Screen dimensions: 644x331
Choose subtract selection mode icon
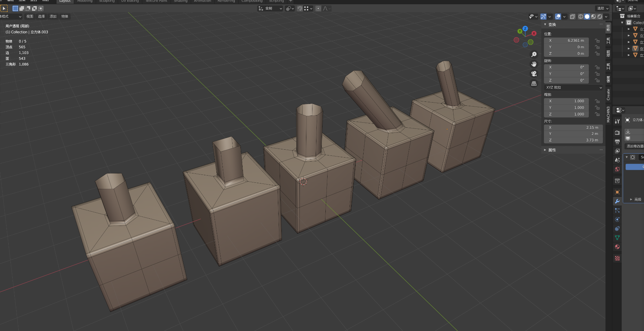tap(28, 8)
